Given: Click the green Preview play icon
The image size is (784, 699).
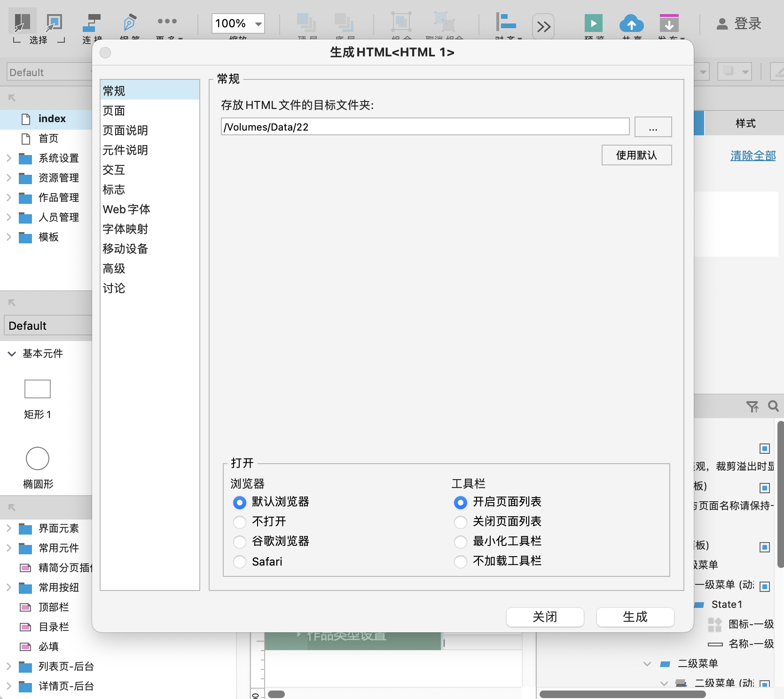Looking at the screenshot, I should click(593, 23).
